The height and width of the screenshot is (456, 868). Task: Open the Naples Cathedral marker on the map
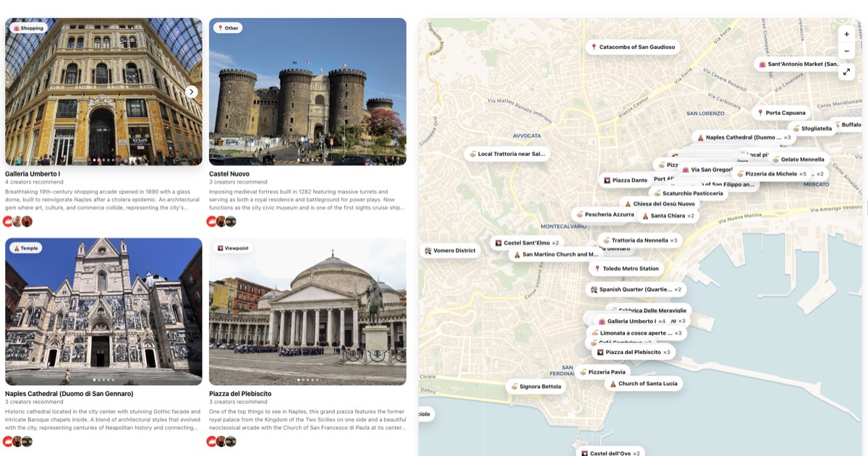(x=744, y=137)
